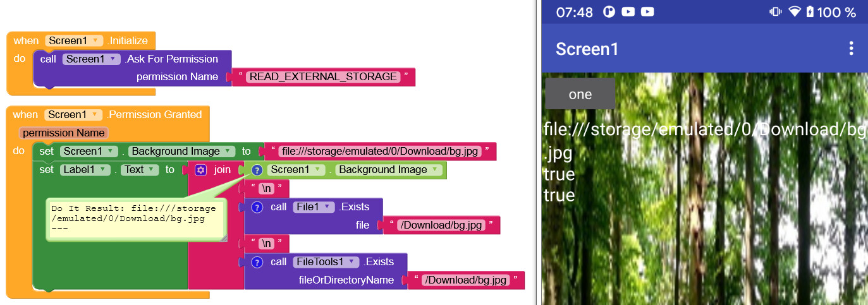Image resolution: width=868 pixels, height=305 pixels.
Task: Toggle comment icon on FileTools1 Exists call
Action: click(257, 262)
